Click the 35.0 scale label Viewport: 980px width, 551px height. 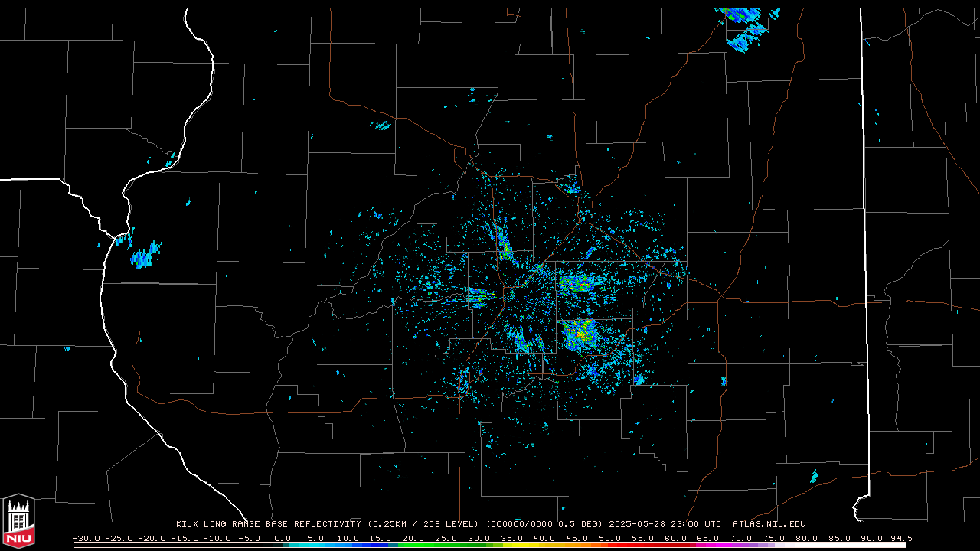click(x=512, y=539)
